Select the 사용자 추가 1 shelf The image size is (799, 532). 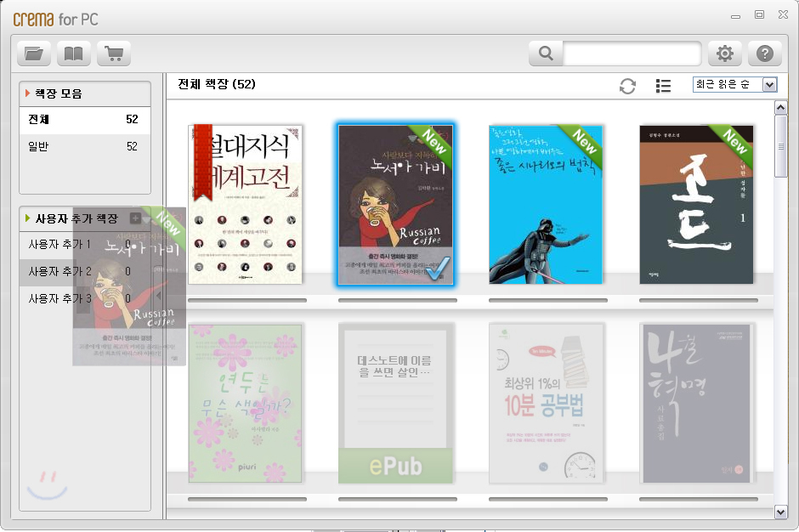(85, 245)
